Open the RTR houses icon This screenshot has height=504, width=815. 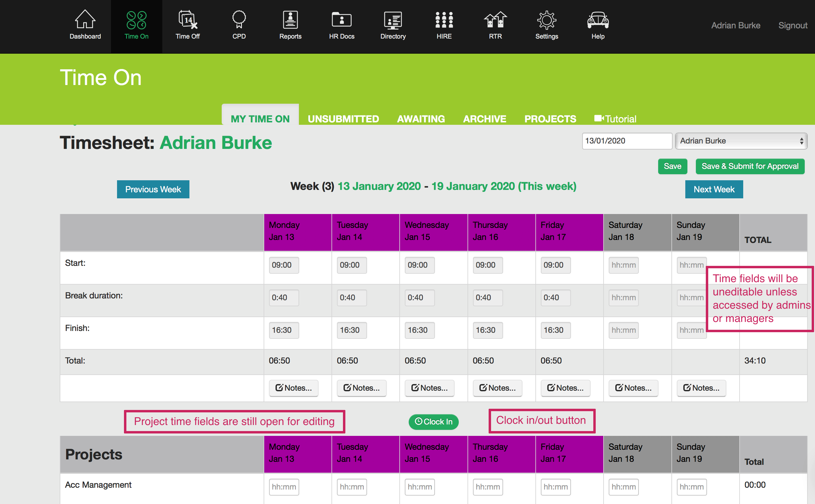(x=495, y=20)
